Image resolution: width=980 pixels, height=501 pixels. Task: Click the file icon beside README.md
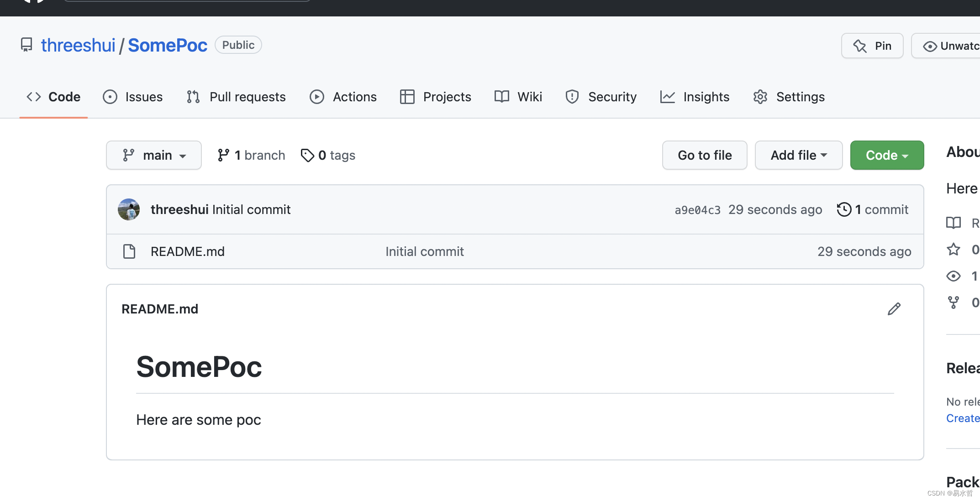(129, 251)
